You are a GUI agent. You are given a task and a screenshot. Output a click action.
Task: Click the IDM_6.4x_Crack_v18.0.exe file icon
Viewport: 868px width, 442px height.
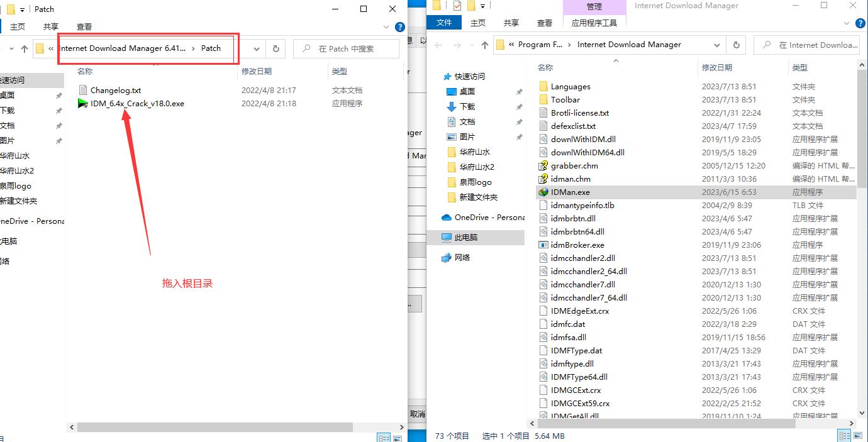[82, 104]
